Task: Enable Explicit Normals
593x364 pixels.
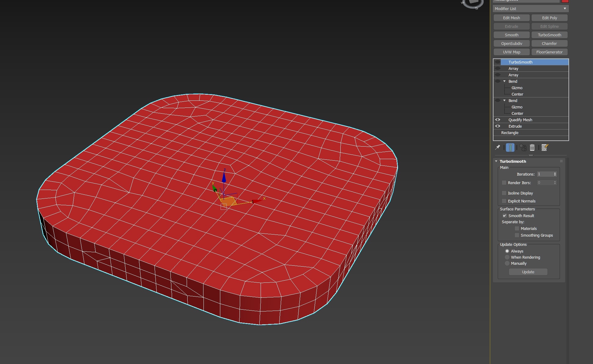Action: point(504,201)
